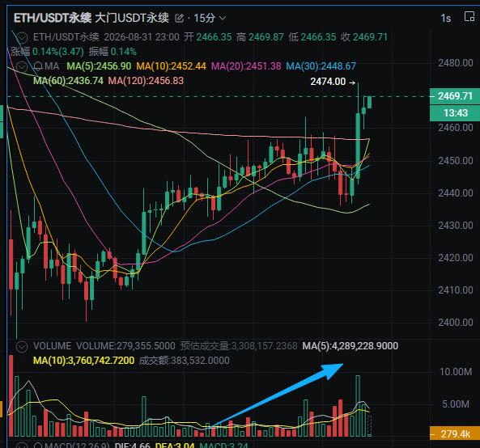The width and height of the screenshot is (480, 448).
Task: Open the 15分 timeframe dropdown
Action: (x=210, y=19)
